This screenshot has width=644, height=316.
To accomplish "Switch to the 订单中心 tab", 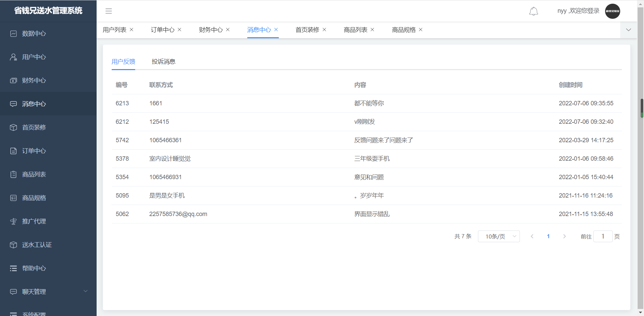I will pyautogui.click(x=162, y=30).
